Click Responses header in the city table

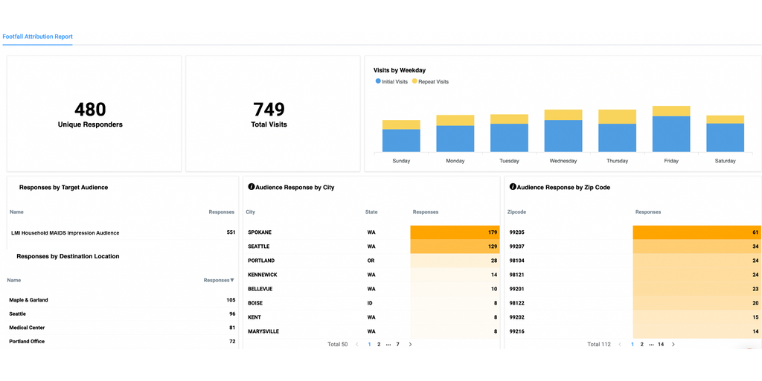[425, 212]
